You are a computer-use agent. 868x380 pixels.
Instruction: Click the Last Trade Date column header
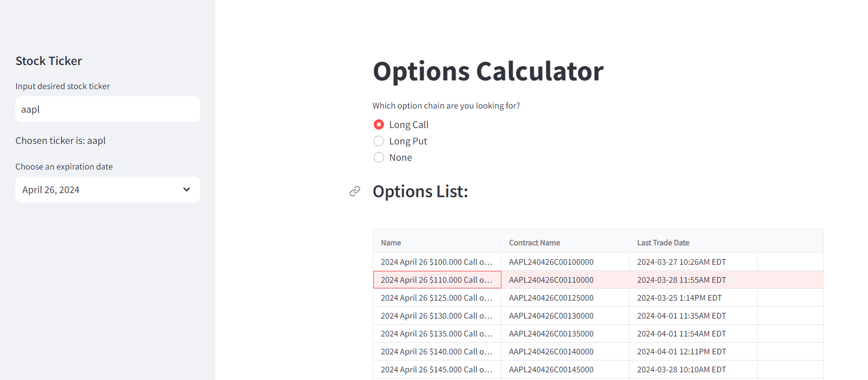pyautogui.click(x=663, y=243)
